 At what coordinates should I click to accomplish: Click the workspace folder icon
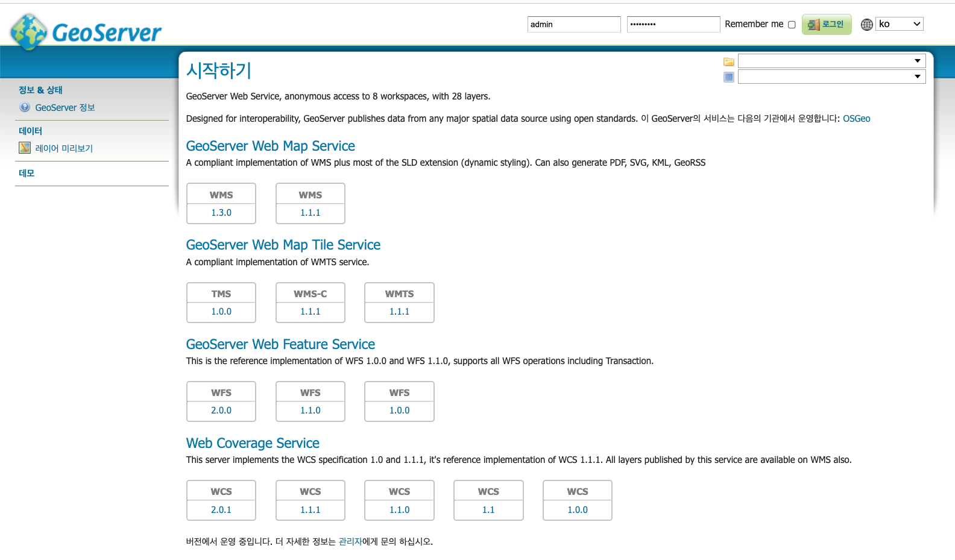click(729, 61)
